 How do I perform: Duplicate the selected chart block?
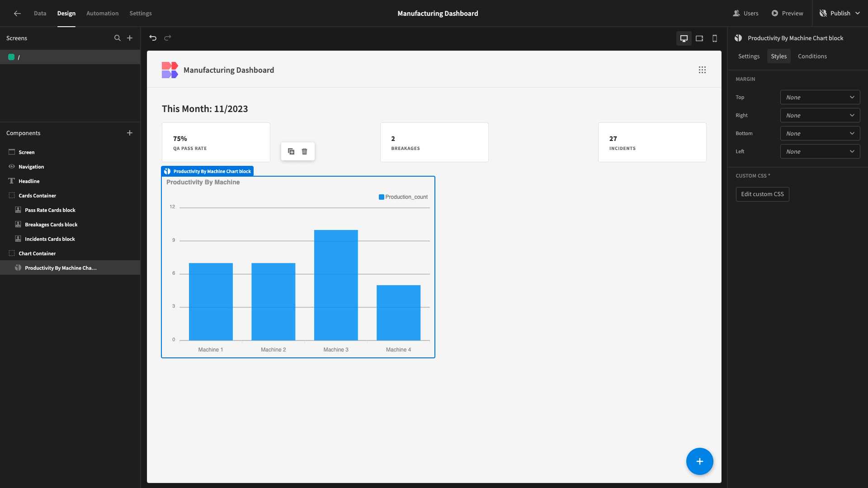point(291,151)
